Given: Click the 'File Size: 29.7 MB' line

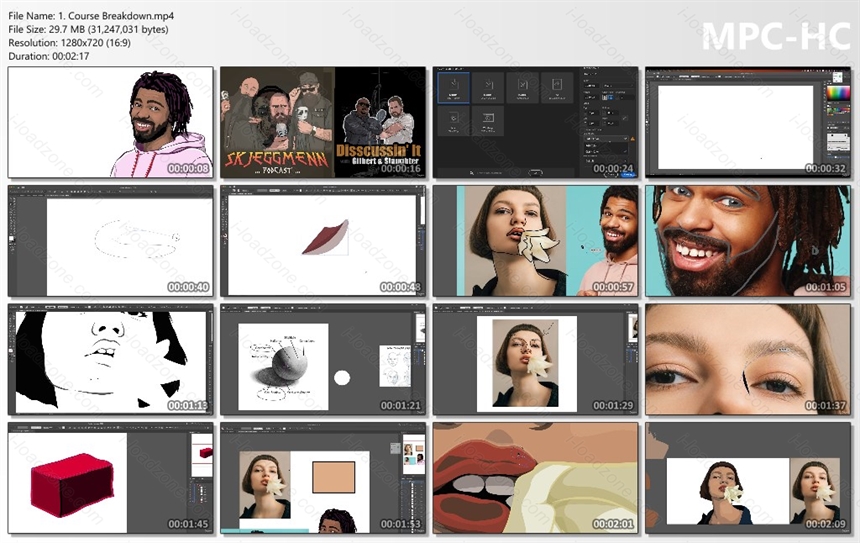Looking at the screenshot, I should point(88,29).
